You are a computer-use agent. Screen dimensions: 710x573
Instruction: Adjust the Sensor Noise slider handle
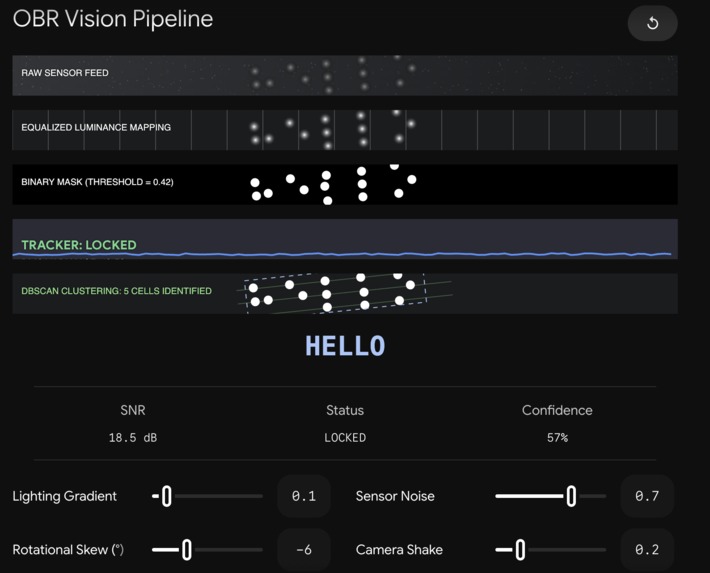tap(571, 496)
